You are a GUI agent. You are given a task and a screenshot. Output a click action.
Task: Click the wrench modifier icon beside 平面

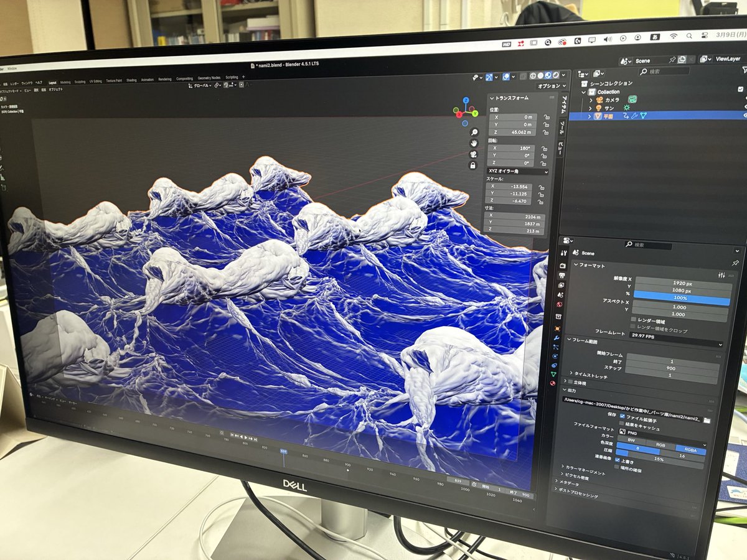(635, 115)
